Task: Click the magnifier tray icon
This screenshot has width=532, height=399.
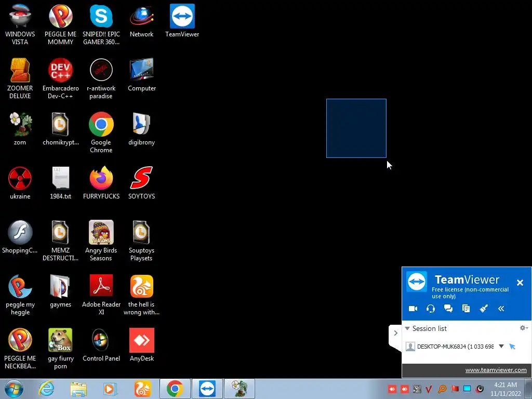Action: click(x=442, y=389)
